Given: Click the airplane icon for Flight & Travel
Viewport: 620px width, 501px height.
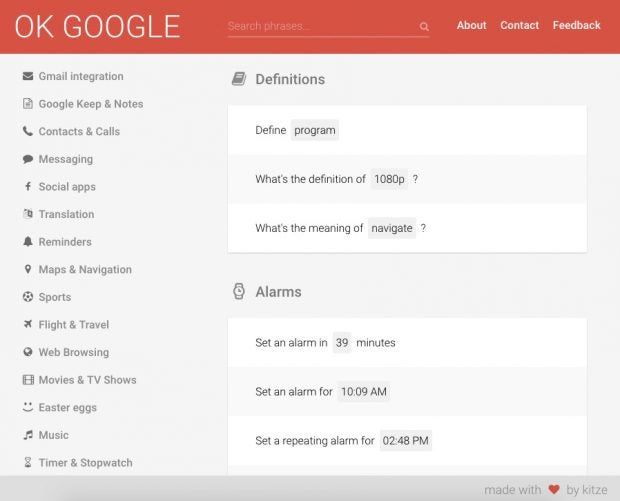Looking at the screenshot, I should [28, 325].
